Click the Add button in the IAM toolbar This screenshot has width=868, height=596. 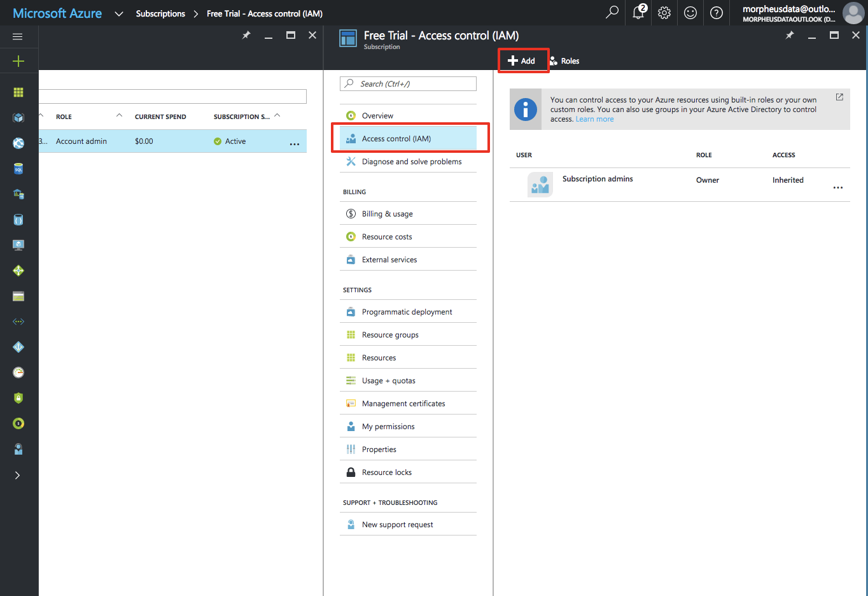tap(522, 61)
